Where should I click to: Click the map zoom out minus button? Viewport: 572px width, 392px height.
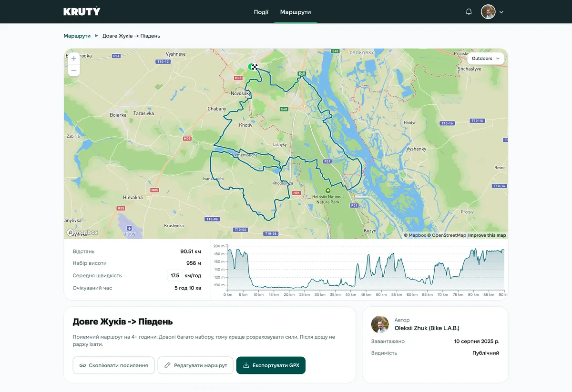[x=74, y=70]
